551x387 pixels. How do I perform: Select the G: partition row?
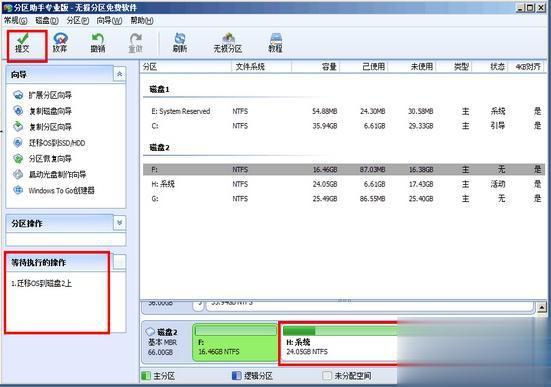tap(344, 199)
